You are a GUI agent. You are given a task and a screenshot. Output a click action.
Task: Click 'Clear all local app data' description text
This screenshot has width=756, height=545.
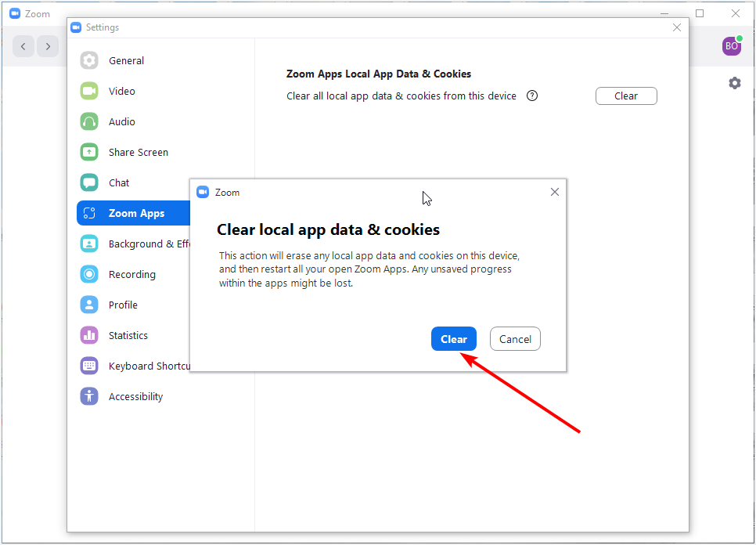coord(401,96)
